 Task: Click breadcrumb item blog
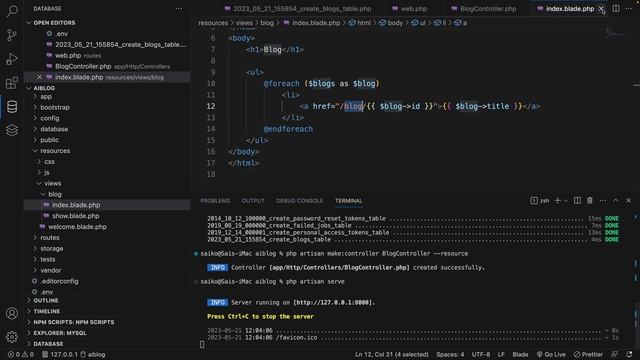coord(267,23)
